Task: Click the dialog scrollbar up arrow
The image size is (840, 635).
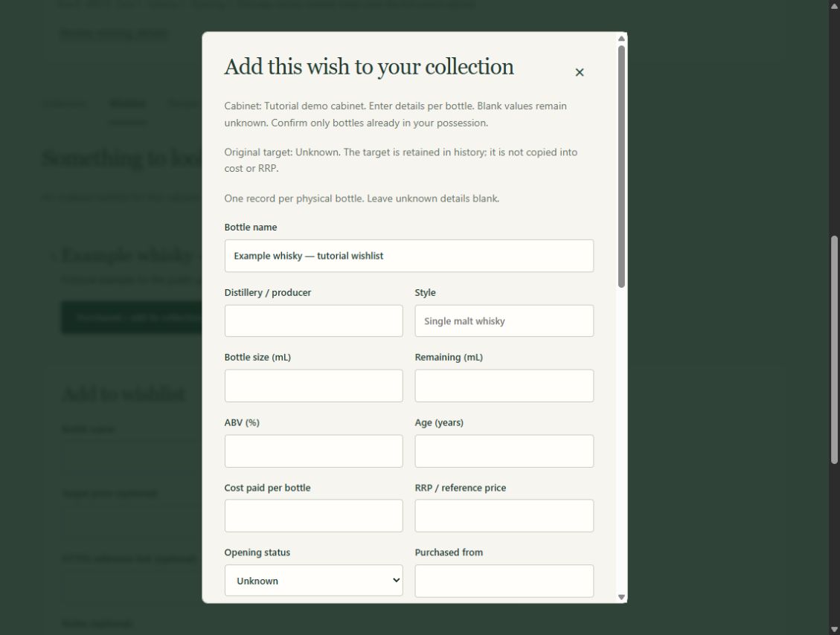Action: pos(621,39)
